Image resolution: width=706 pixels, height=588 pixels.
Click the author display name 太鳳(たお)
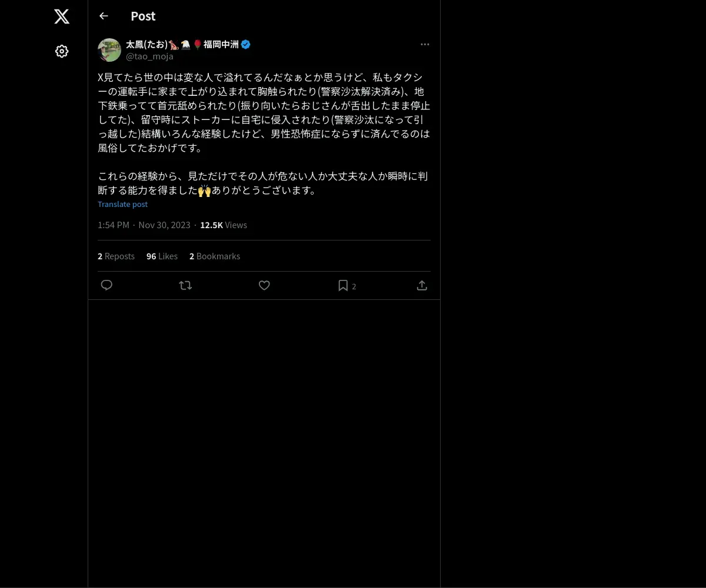coord(146,44)
